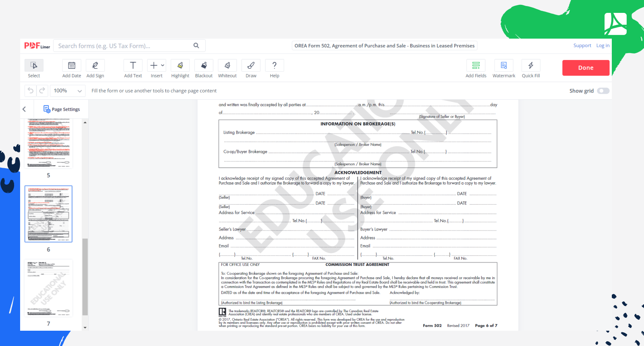
Task: Click the buyer Email field line
Action: (434, 246)
